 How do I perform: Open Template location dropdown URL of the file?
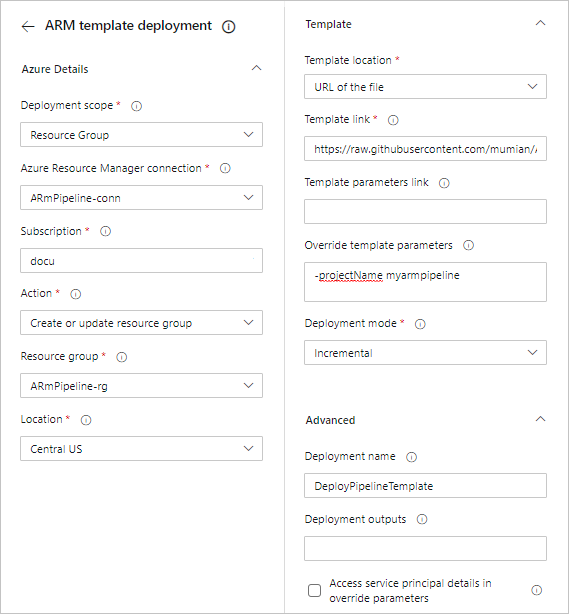click(425, 87)
